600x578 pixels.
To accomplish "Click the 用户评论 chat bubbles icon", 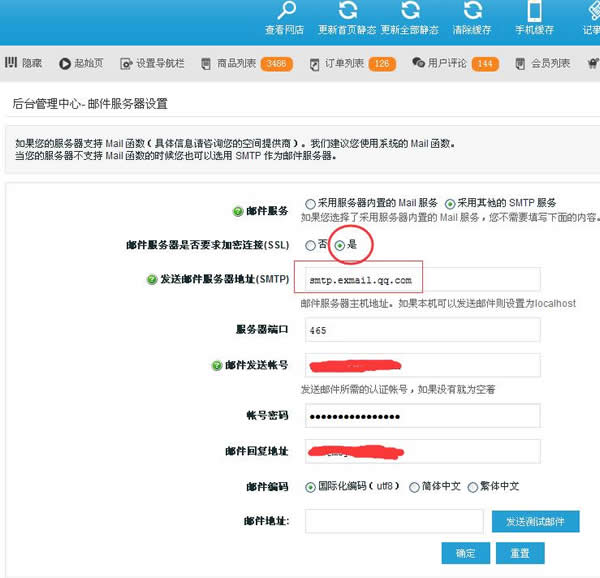I will pos(418,62).
